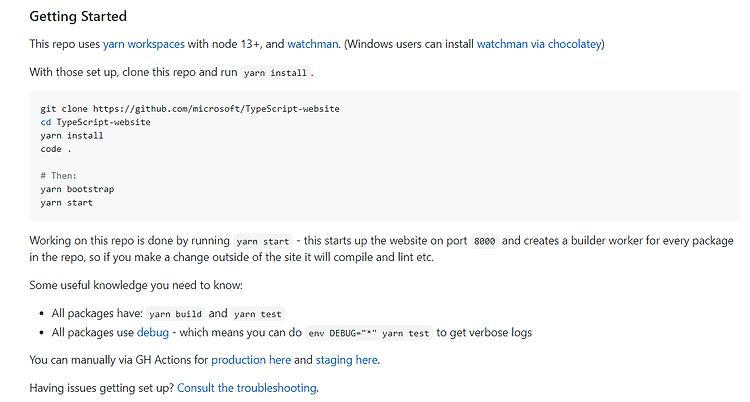Click 'Some useful knowledge you need to know:' text
The image size is (750, 402).
(136, 285)
